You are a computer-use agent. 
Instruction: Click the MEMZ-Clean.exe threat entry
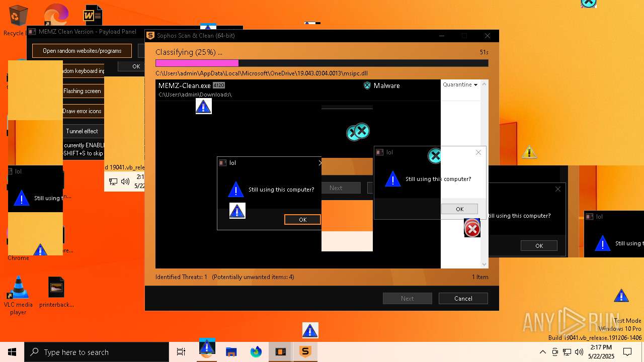[x=298, y=89]
